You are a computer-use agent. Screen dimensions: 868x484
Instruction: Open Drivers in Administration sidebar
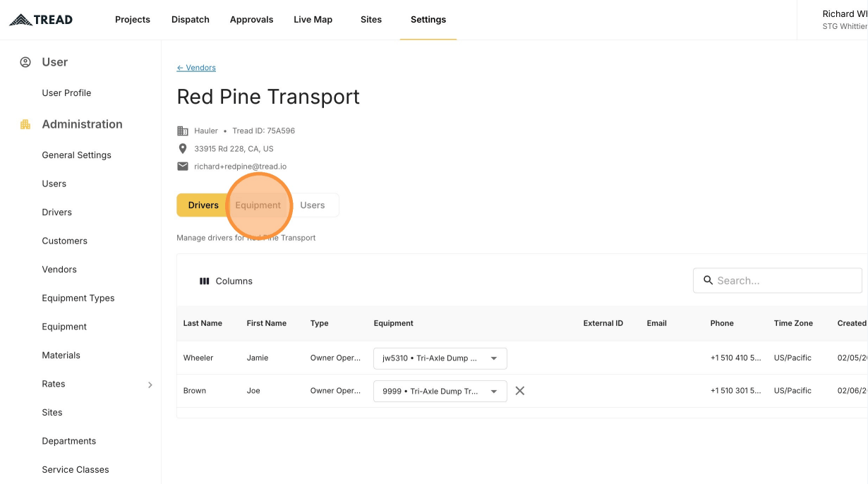57,212
